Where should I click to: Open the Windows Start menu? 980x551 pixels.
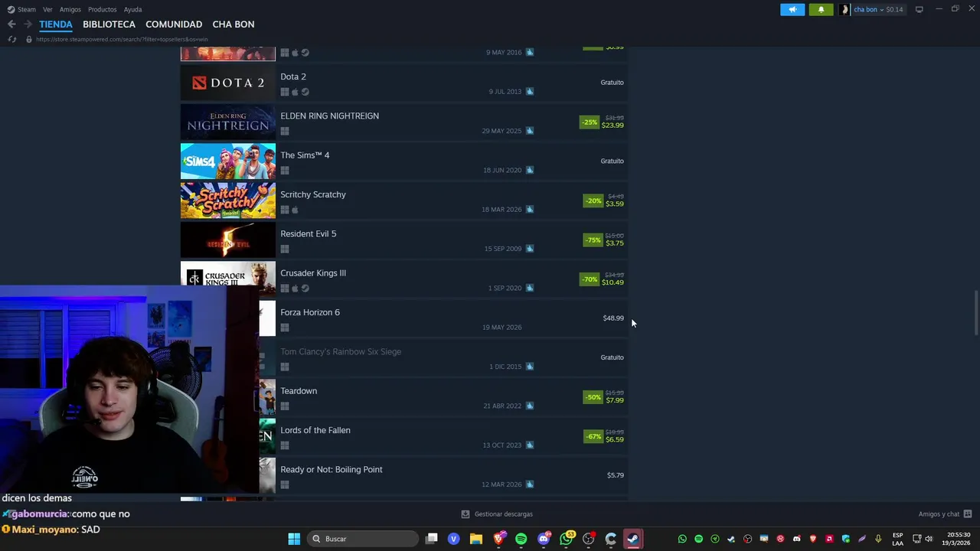pos(294,539)
